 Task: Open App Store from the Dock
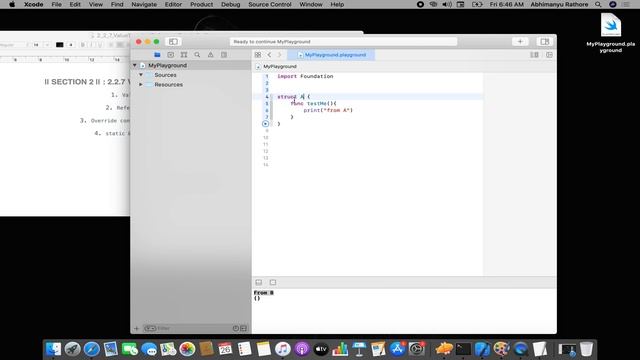click(397, 349)
